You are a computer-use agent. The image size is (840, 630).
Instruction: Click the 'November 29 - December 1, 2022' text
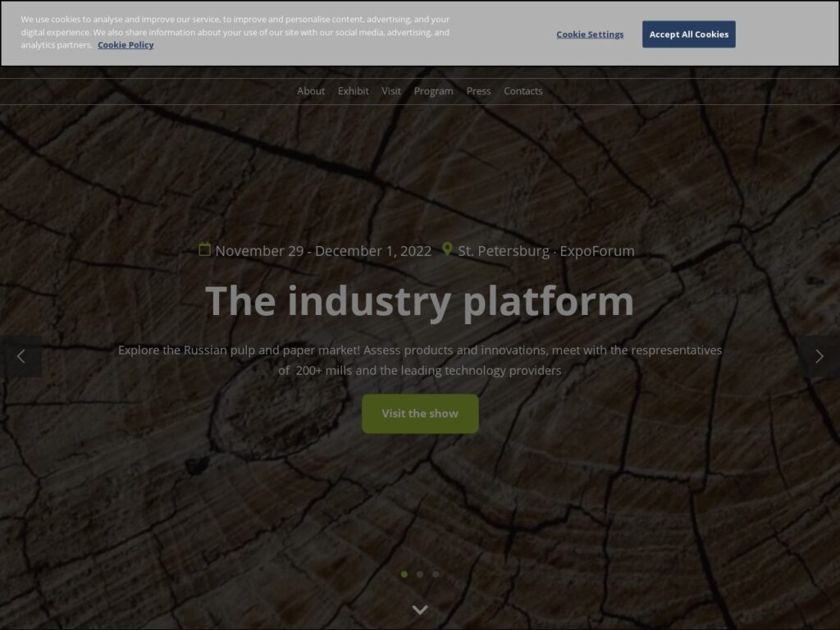pos(323,251)
